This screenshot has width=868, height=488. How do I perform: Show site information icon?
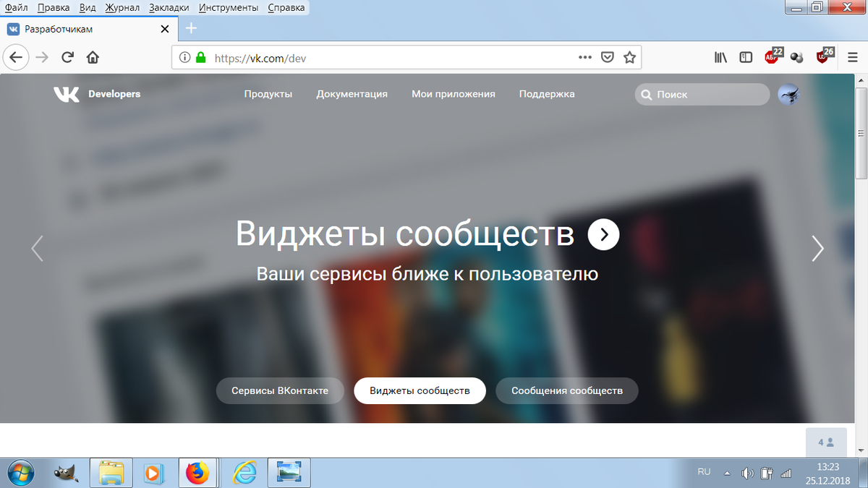pos(184,57)
